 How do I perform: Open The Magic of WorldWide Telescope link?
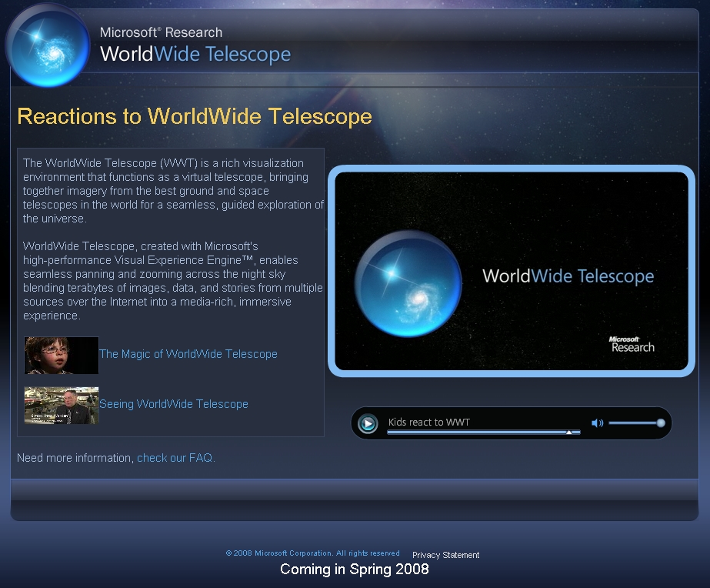pos(188,354)
